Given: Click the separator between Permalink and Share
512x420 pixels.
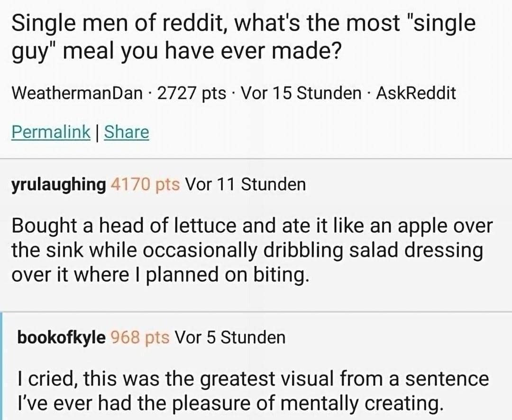Looking at the screenshot, I should click(97, 132).
